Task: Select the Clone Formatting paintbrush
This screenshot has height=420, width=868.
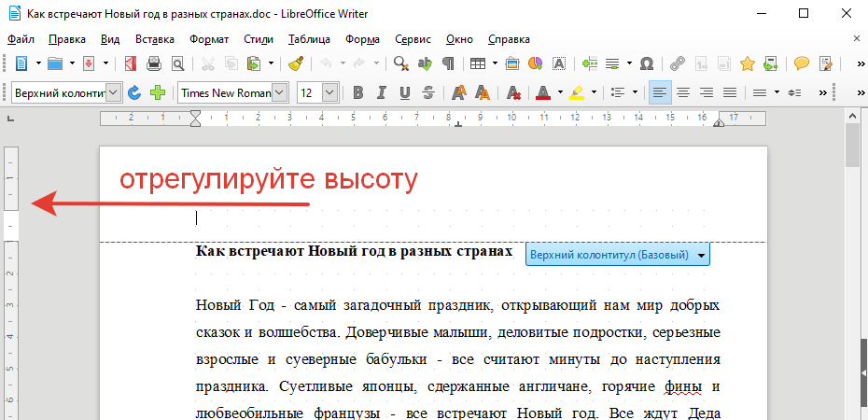Action: [296, 63]
